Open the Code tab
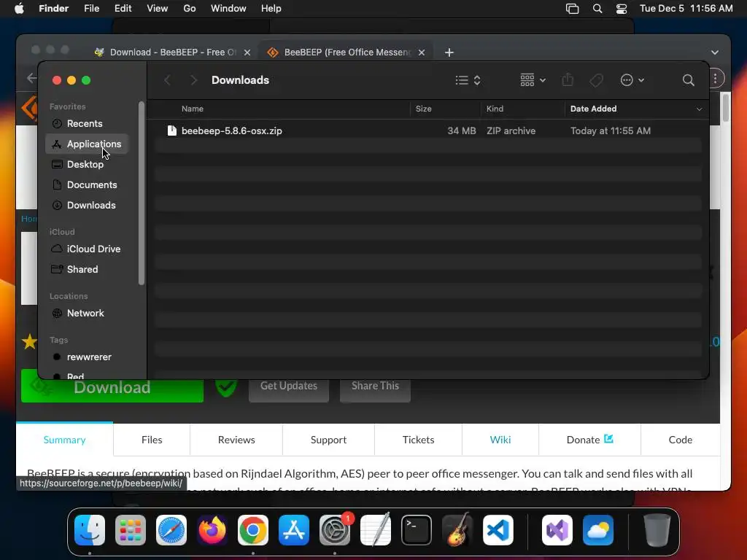 (681, 440)
